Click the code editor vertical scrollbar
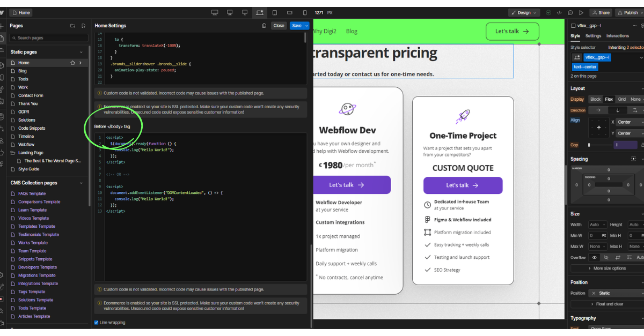This screenshot has height=336, width=644. pyautogui.click(x=305, y=38)
